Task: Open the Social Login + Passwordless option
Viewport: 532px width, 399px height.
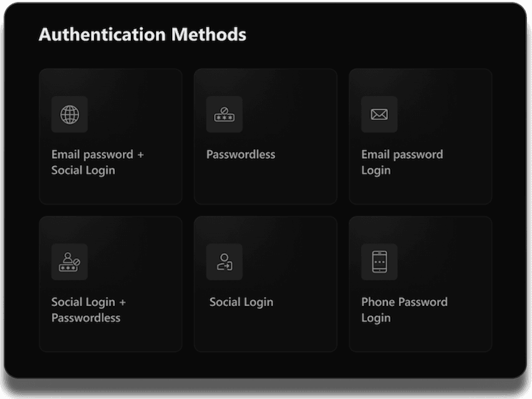Action: pos(110,284)
